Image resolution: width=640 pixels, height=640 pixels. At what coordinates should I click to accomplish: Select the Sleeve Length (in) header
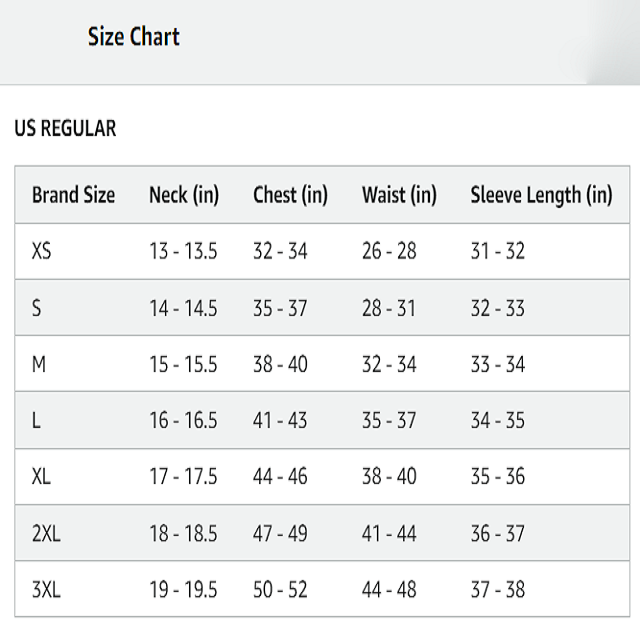click(541, 195)
